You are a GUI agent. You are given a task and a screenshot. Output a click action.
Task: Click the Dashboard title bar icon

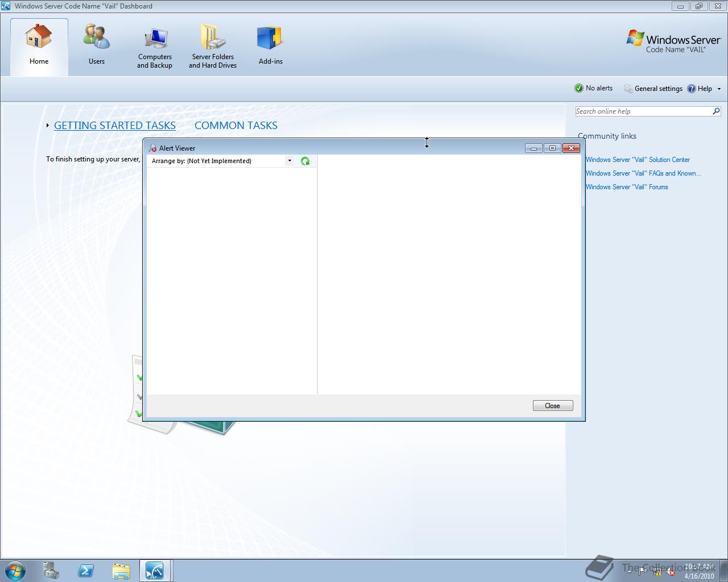pyautogui.click(x=6, y=6)
